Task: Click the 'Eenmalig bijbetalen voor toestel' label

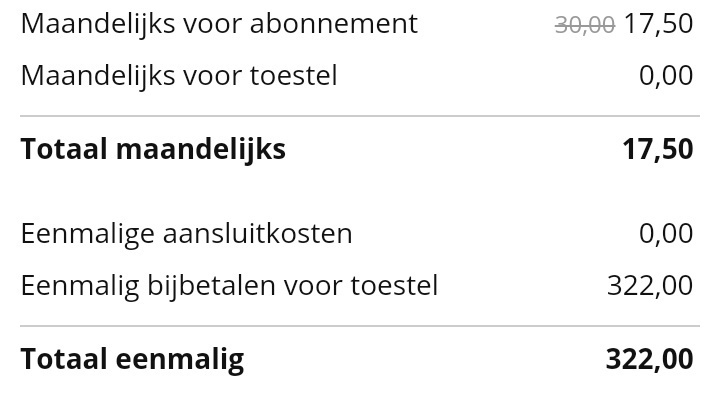Action: [229, 286]
